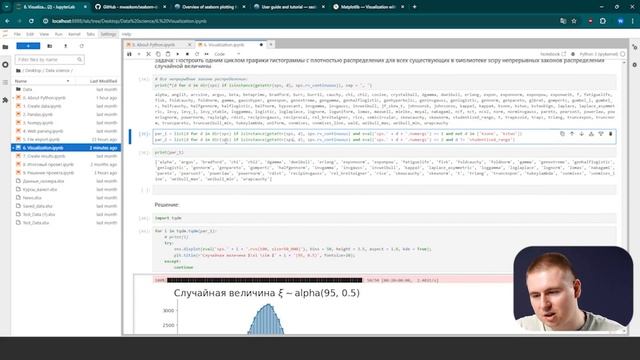
Task: Open the Table of Contents sidebar panel
Action: click(x=5, y=82)
